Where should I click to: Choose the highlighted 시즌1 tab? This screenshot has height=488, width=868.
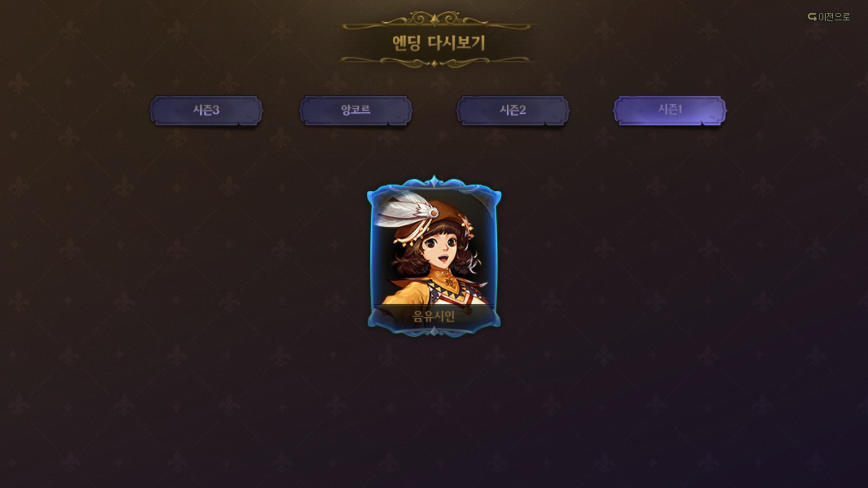(670, 111)
